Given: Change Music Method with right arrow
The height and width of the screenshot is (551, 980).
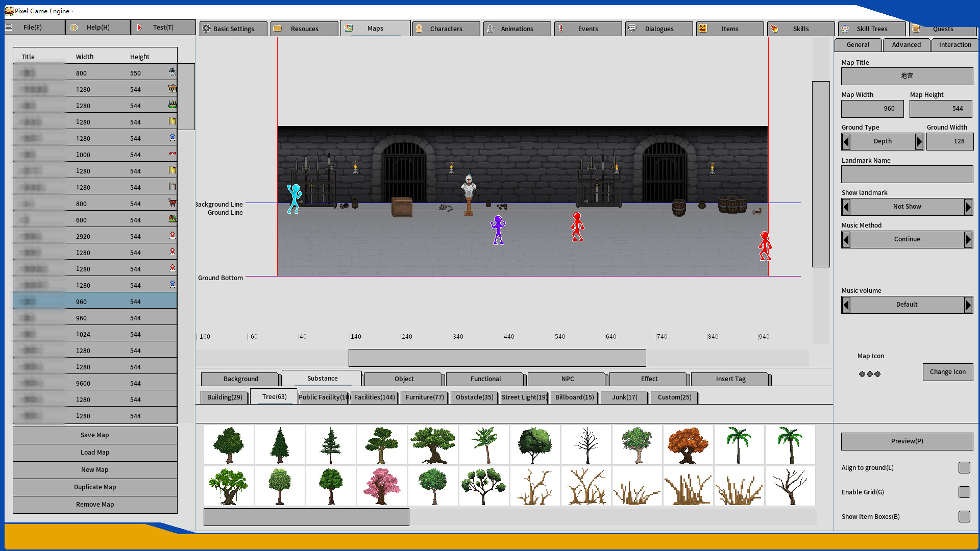Looking at the screenshot, I should (969, 239).
